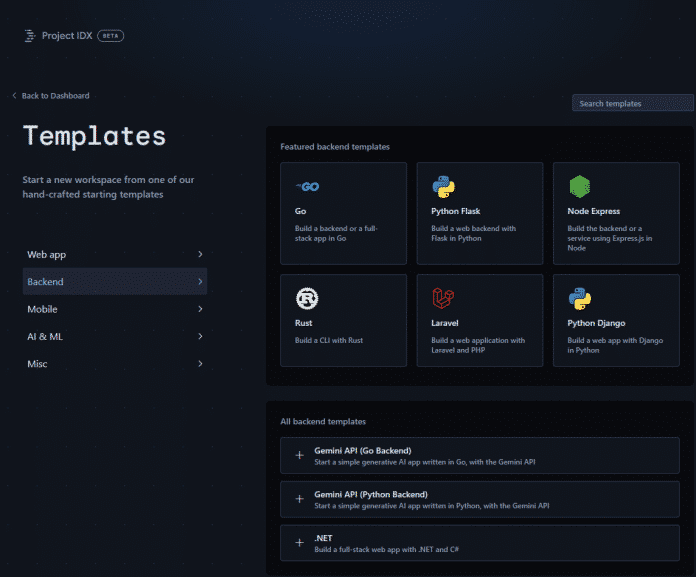Click the Project IDX logo icon
The image size is (696, 577).
coord(30,36)
